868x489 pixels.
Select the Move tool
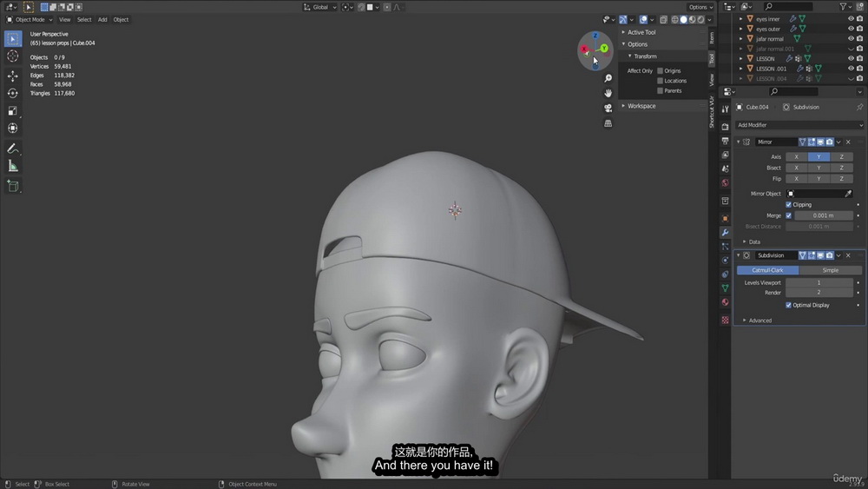point(13,76)
